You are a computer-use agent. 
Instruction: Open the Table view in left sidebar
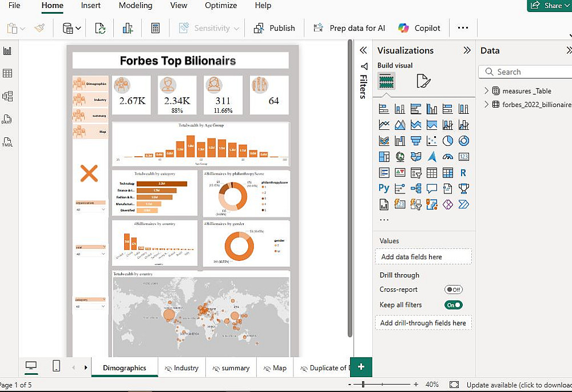tap(7, 73)
